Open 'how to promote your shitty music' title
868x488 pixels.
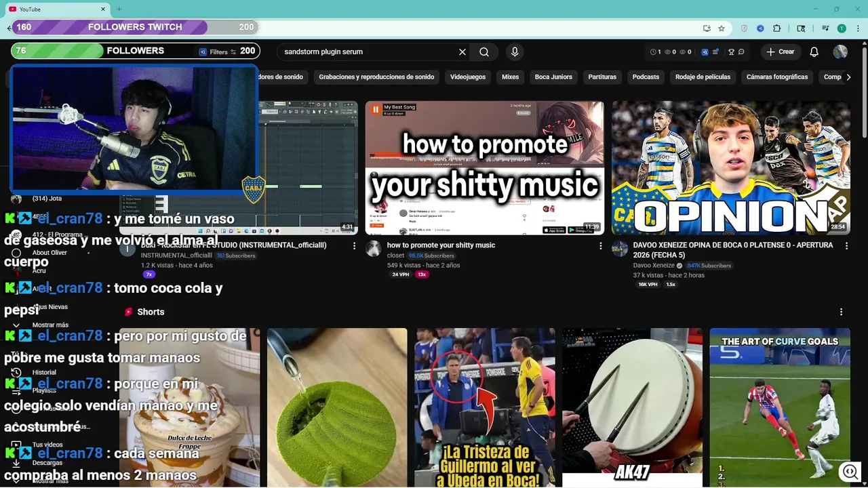[441, 245]
